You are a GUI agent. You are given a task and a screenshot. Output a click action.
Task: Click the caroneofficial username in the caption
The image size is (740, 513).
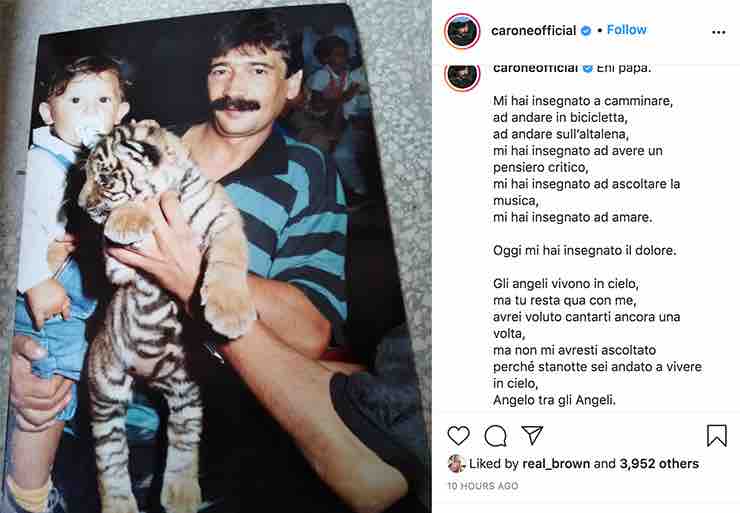pos(535,69)
